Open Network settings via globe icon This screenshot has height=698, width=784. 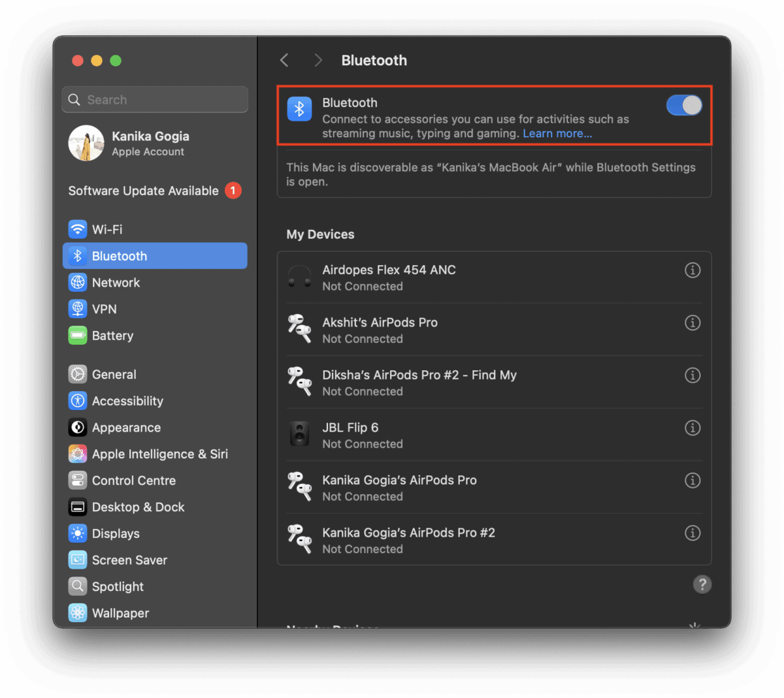pyautogui.click(x=78, y=282)
